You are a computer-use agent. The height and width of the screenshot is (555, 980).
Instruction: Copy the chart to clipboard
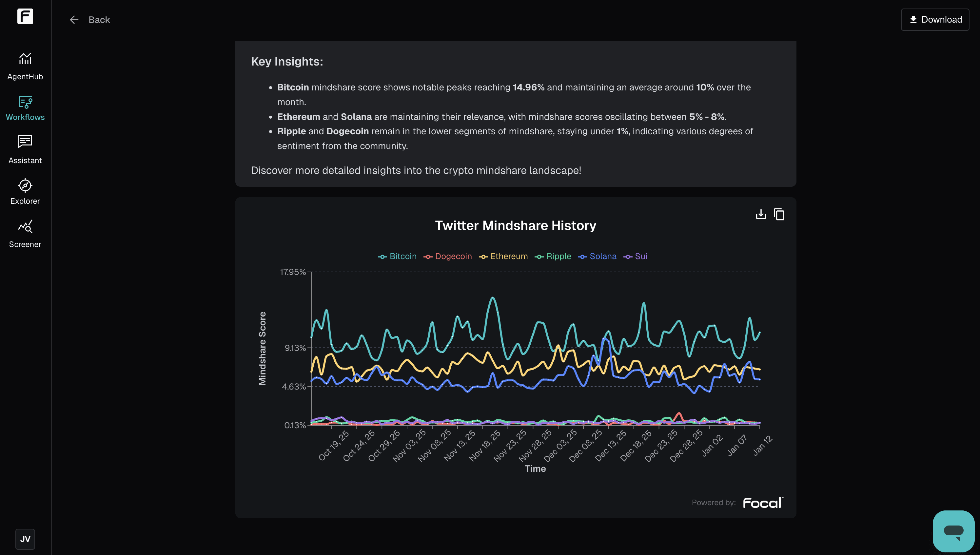(779, 214)
